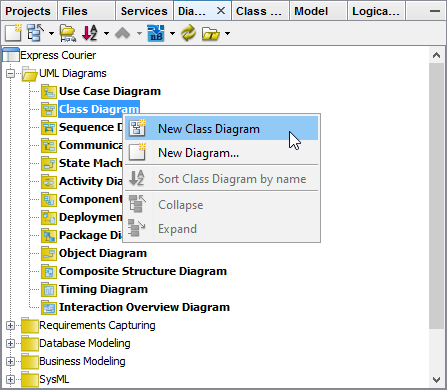The image size is (447, 390).
Task: Click the Package Diagram folder icon
Action: pyautogui.click(x=49, y=235)
